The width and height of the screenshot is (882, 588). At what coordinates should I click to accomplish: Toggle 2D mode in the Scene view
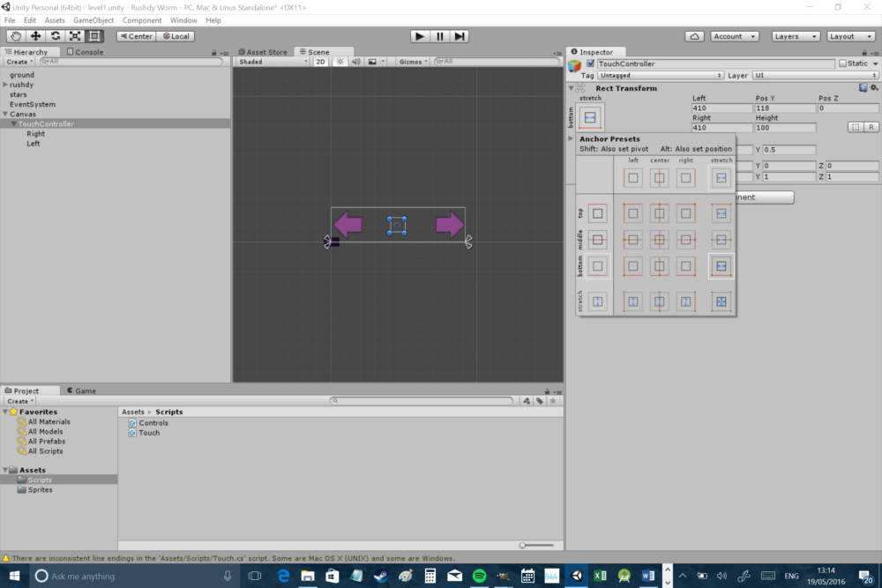tap(321, 62)
